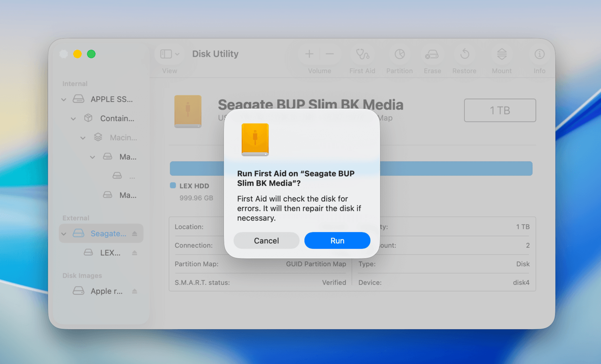The height and width of the screenshot is (364, 601).
Task: Click the remove volume minus icon
Action: (x=329, y=54)
